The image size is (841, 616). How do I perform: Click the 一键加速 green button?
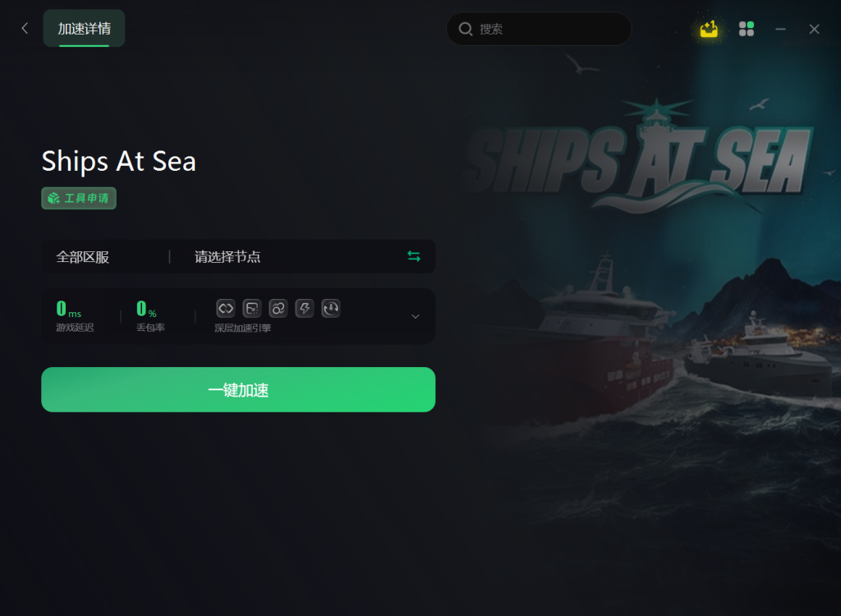pyautogui.click(x=238, y=389)
